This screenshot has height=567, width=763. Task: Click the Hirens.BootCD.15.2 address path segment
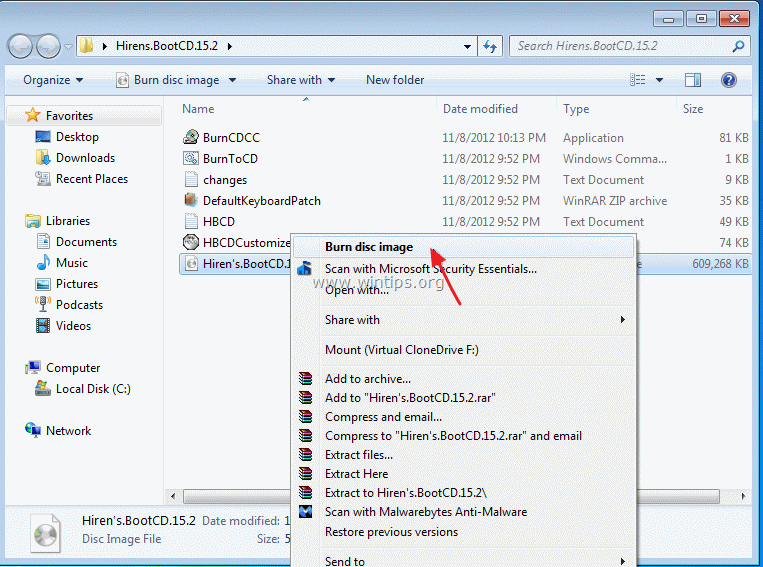pos(166,46)
